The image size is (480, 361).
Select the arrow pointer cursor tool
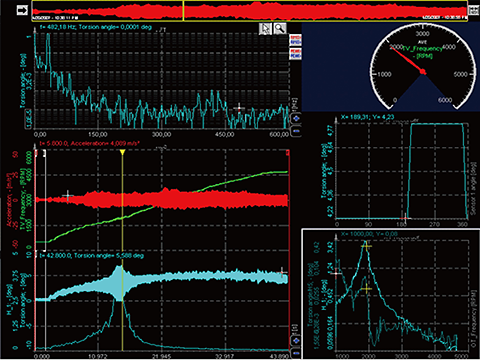[266, 29]
